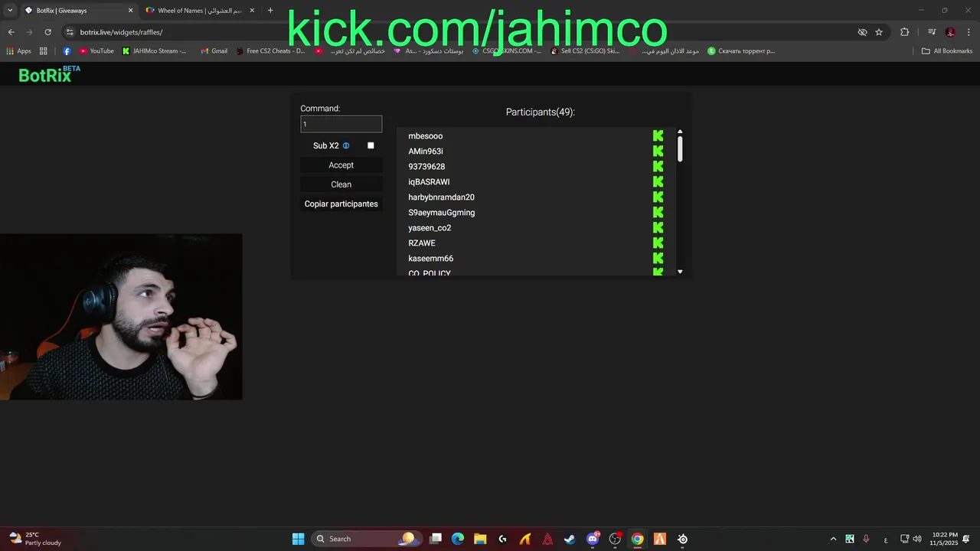Select participant harbybnramdan20
Screen dimensions: 980x551
tap(441, 197)
